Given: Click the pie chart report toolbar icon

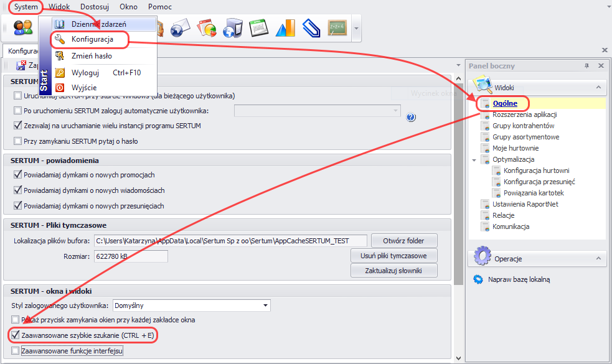Looking at the screenshot, I should pos(206,28).
